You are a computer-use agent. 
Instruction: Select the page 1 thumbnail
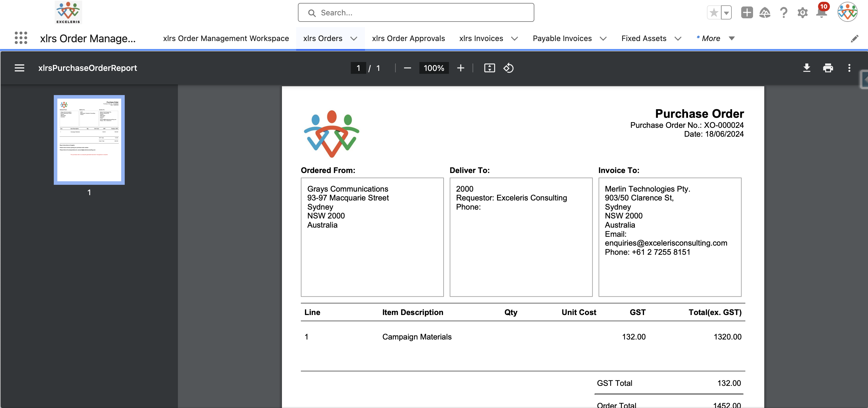tap(89, 140)
